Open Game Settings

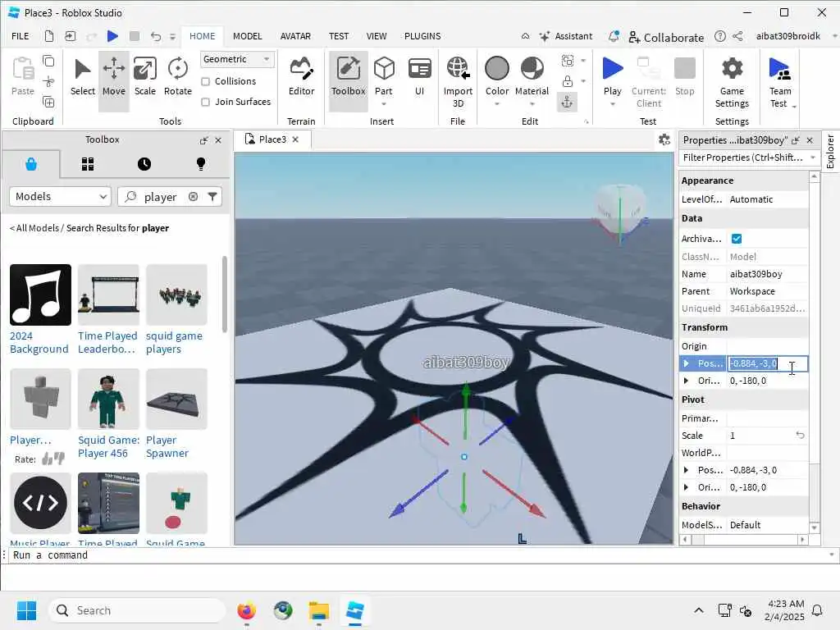(732, 82)
